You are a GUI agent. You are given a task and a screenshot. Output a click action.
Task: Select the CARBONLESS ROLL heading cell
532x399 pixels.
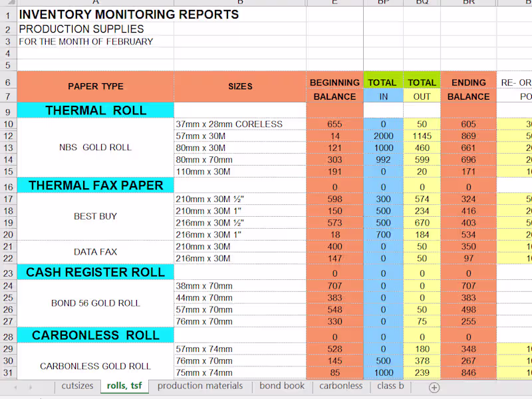95,335
